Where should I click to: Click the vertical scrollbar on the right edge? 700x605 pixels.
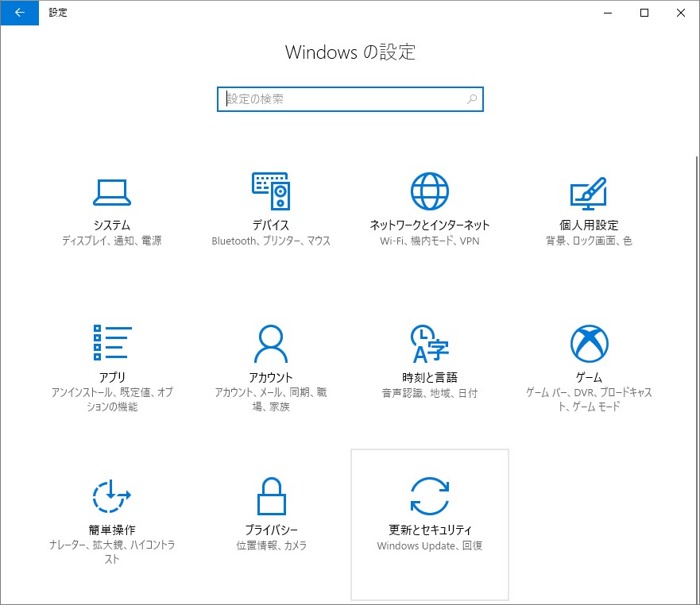(697, 380)
